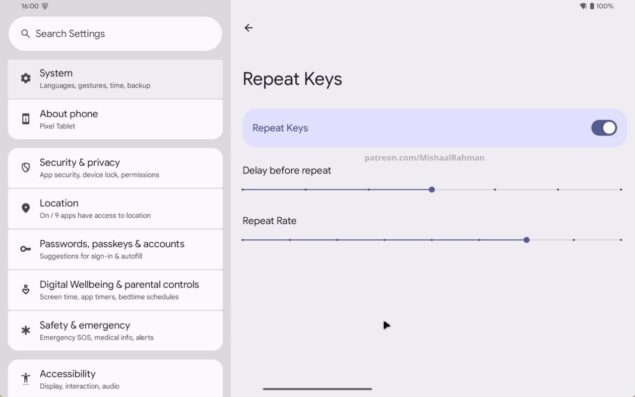Click the Accessibility person icon
This screenshot has width=635, height=397.
coord(26,378)
